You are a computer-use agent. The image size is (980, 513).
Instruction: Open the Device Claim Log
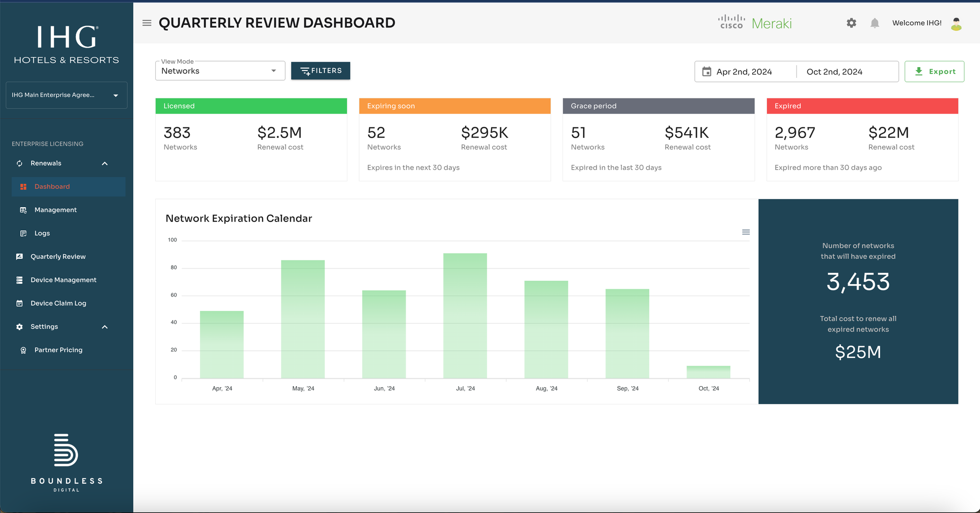[x=58, y=303]
